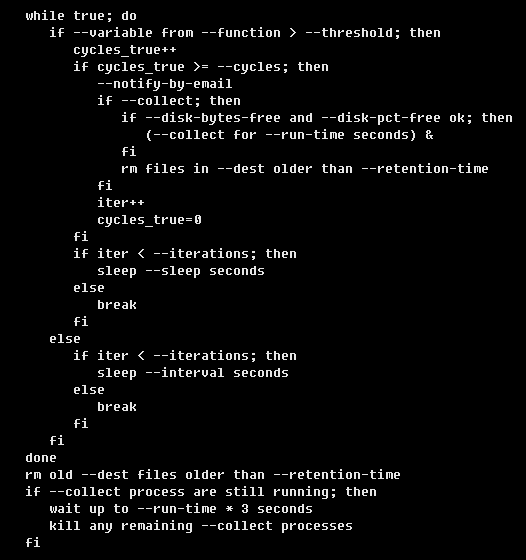Click '--disk-pct-free' in the disk check line
The width and height of the screenshot is (526, 560).
381,118
